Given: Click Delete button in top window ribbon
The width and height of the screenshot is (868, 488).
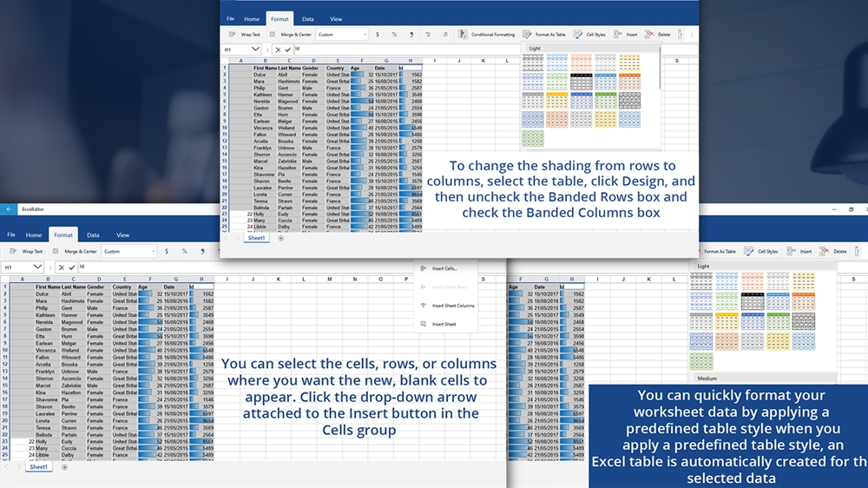Looking at the screenshot, I should click(x=657, y=35).
